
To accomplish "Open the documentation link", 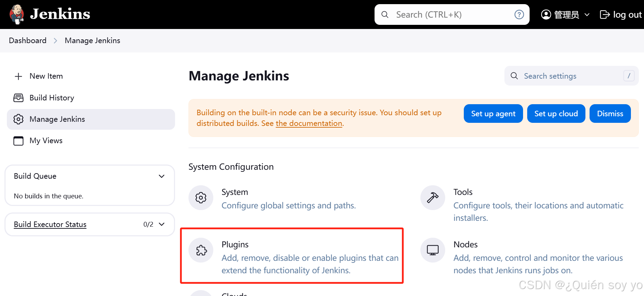I will click(309, 124).
